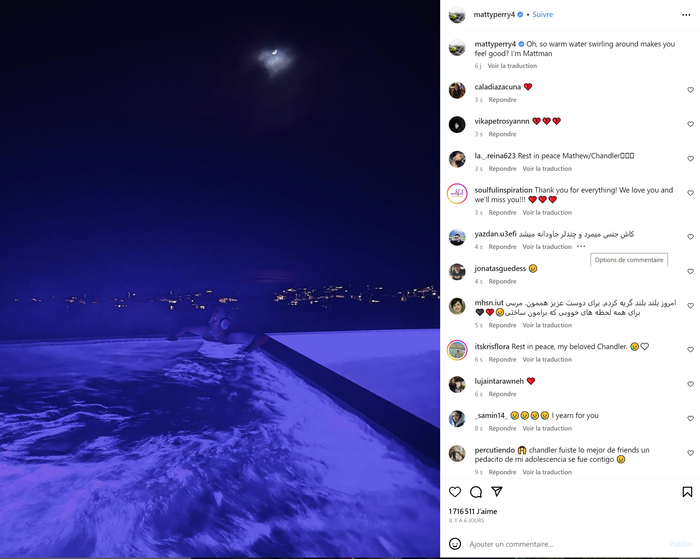The image size is (700, 559).
Task: Like the post with the heart icon
Action: 455,492
